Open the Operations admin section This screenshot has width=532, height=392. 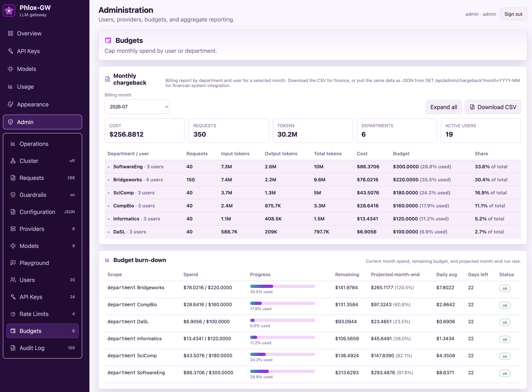pos(43,144)
